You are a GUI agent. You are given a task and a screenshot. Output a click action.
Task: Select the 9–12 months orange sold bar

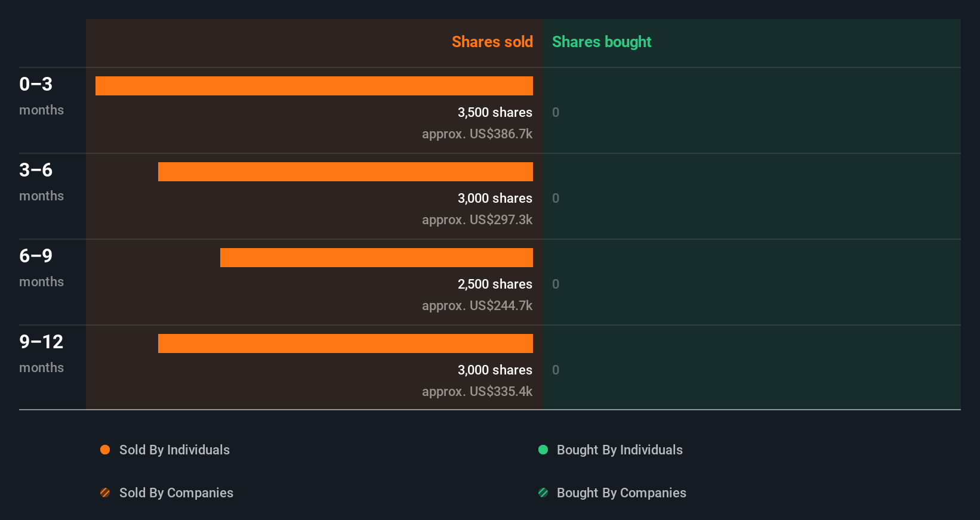346,343
